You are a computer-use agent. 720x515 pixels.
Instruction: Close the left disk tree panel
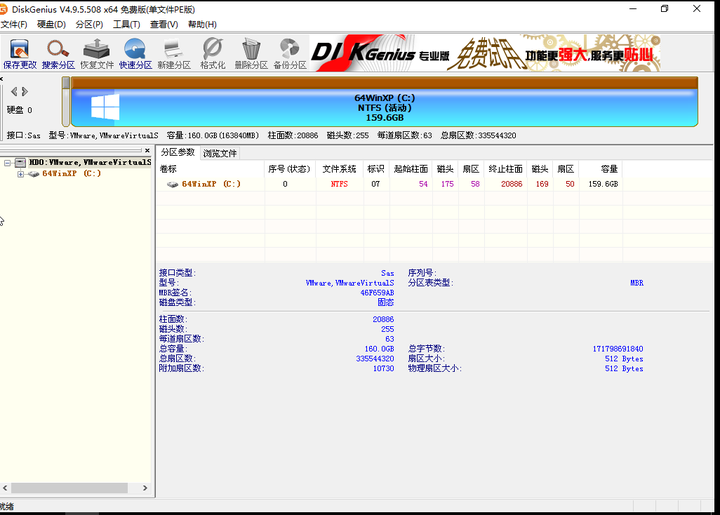point(147,151)
